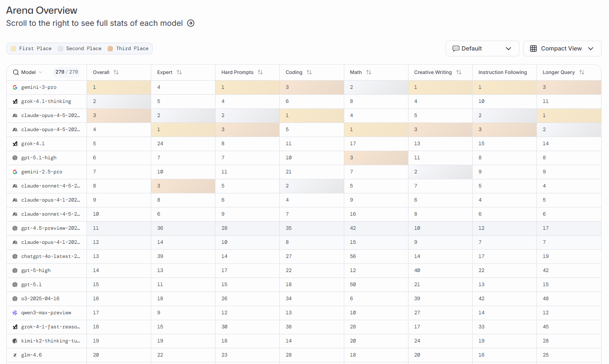Open the Default category dropdown
Screen dimensions: 609x364
click(482, 49)
